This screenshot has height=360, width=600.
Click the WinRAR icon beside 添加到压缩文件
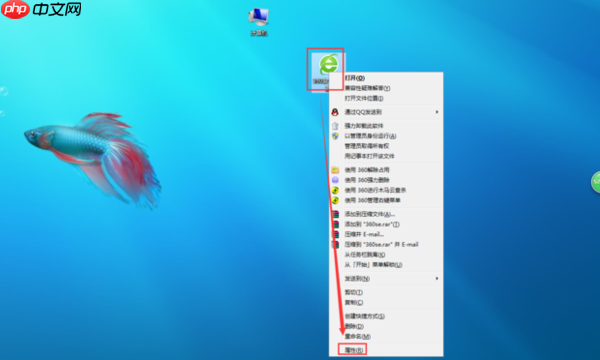pos(335,214)
